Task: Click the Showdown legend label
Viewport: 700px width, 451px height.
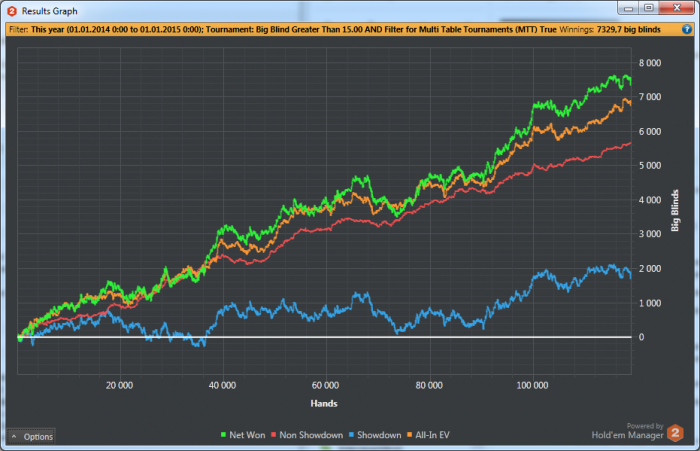Action: click(379, 435)
